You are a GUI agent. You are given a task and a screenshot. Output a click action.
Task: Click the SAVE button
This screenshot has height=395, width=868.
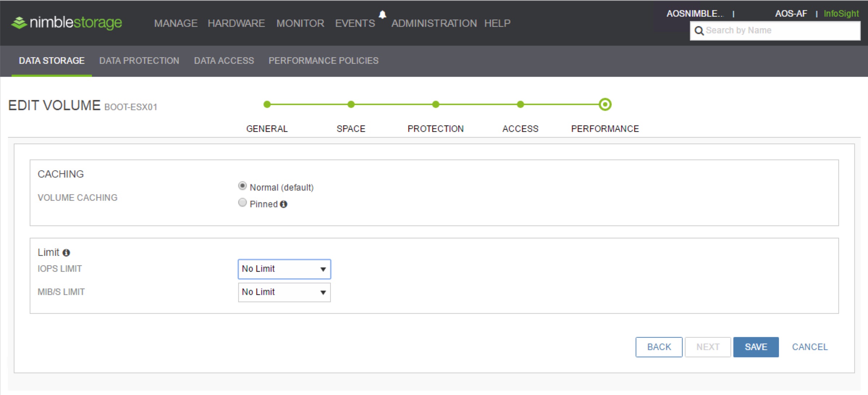[x=756, y=348]
